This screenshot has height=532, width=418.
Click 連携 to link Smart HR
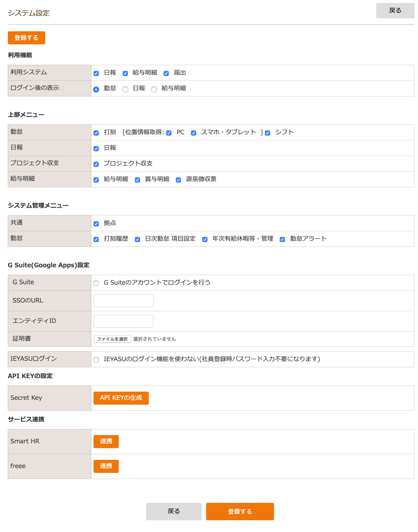point(106,441)
